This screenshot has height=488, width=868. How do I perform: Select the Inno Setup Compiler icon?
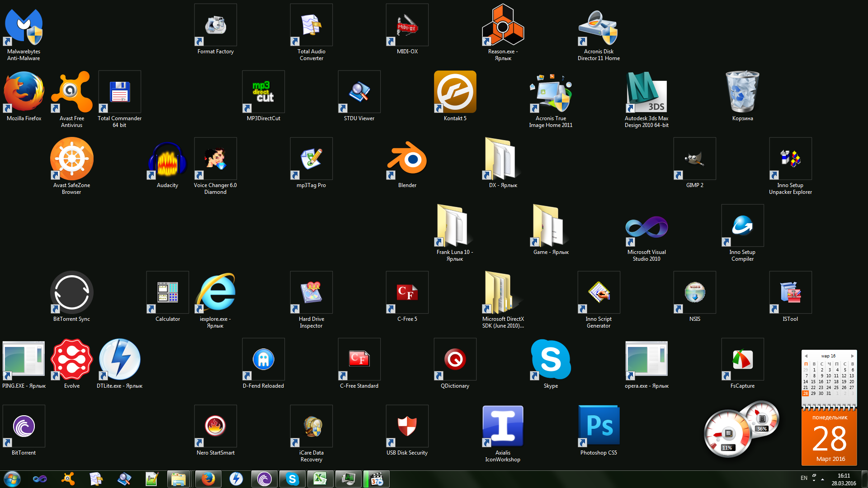[743, 226]
